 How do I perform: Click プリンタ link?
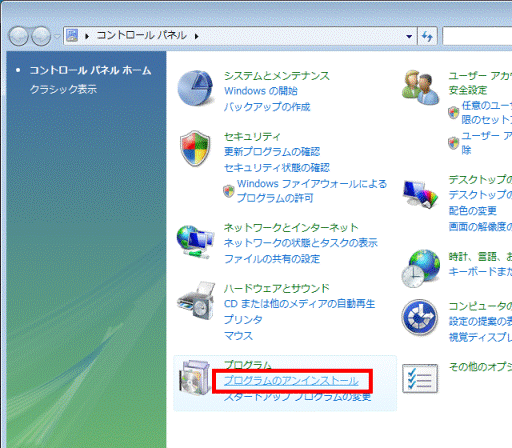pyautogui.click(x=243, y=320)
